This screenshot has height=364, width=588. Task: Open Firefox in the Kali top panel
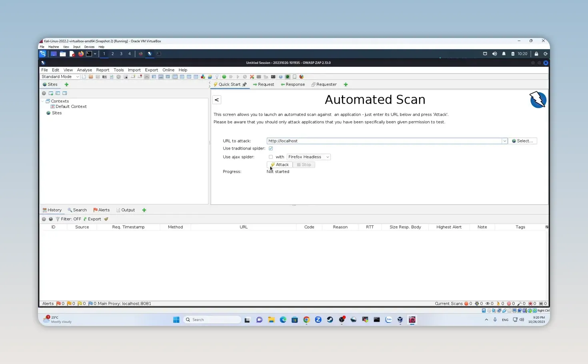(x=81, y=54)
